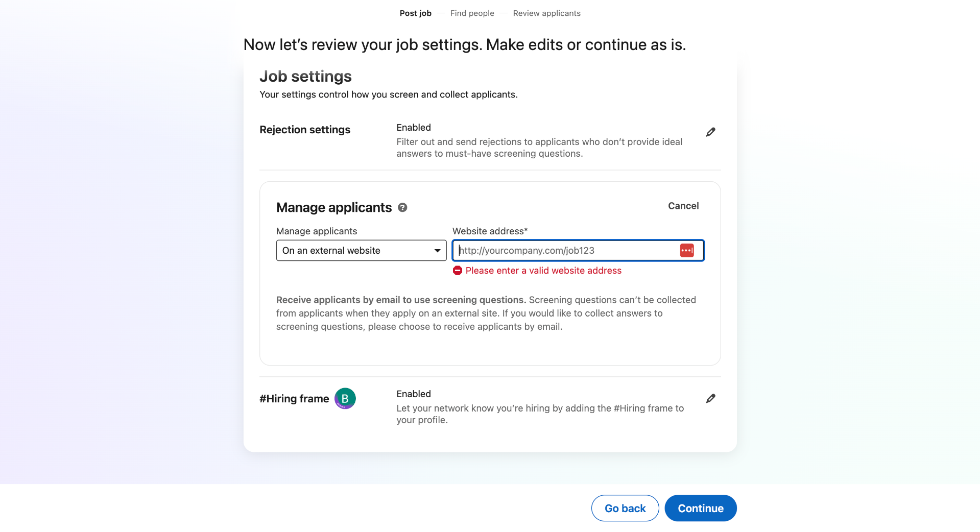This screenshot has width=980, height=532.
Task: Select 'On an external website' from the dropdown
Action: (361, 250)
